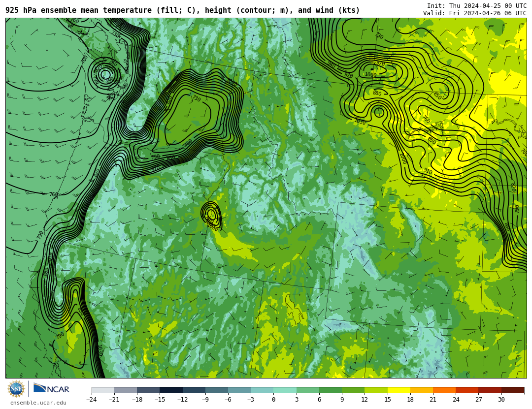Click the -9 colorbar tick label

pos(205,400)
